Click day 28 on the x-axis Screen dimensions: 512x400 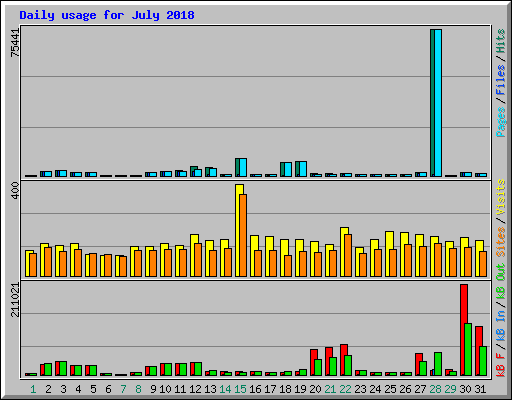point(435,389)
